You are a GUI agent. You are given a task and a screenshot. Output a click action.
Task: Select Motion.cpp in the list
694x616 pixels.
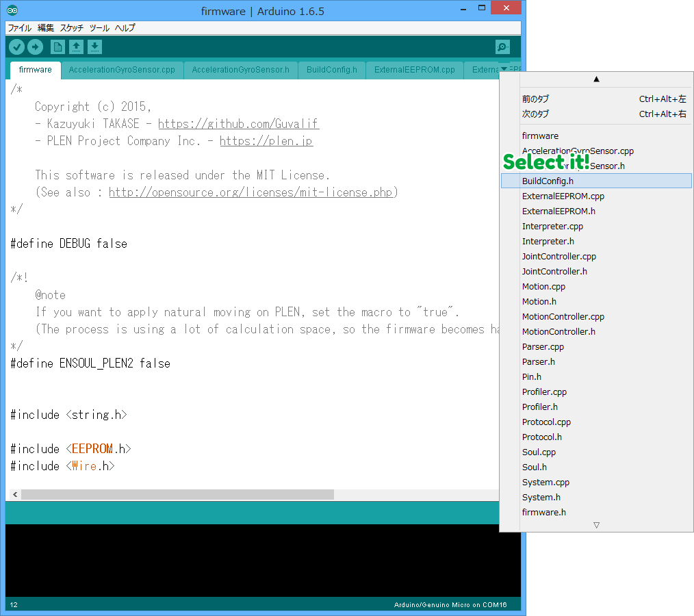(x=596, y=286)
